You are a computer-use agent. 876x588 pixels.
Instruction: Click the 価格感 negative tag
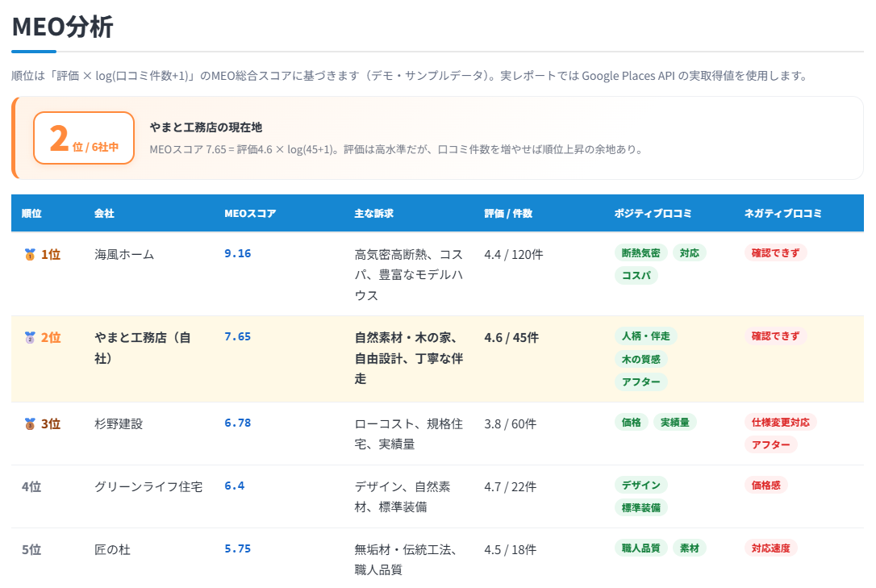766,486
